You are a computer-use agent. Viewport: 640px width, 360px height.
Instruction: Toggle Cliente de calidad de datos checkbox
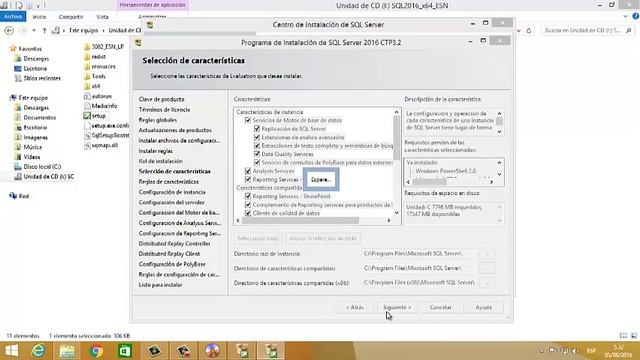[x=248, y=213]
